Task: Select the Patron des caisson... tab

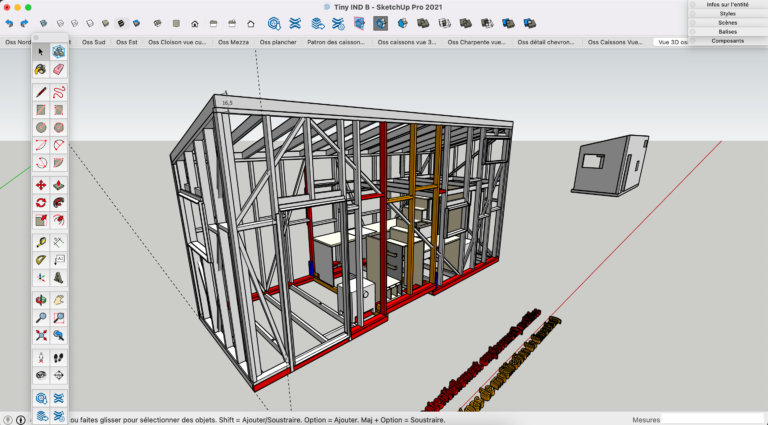Action: coord(336,42)
